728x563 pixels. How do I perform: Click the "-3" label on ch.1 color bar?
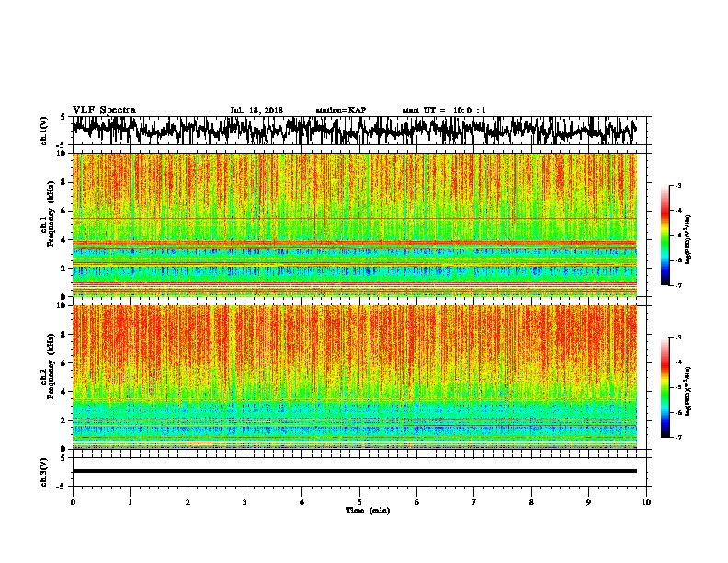677,186
